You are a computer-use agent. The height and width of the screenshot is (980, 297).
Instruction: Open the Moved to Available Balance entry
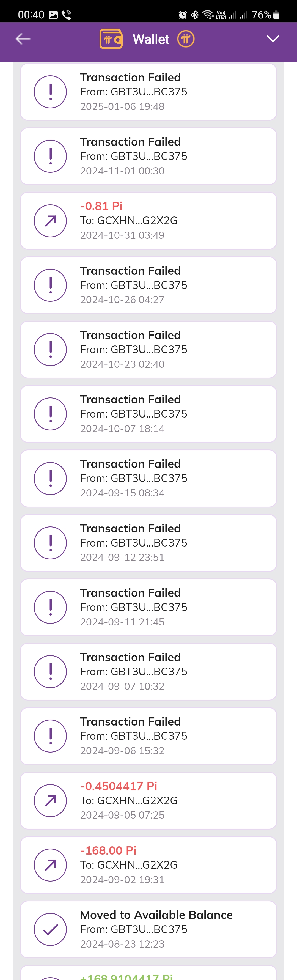148,929
